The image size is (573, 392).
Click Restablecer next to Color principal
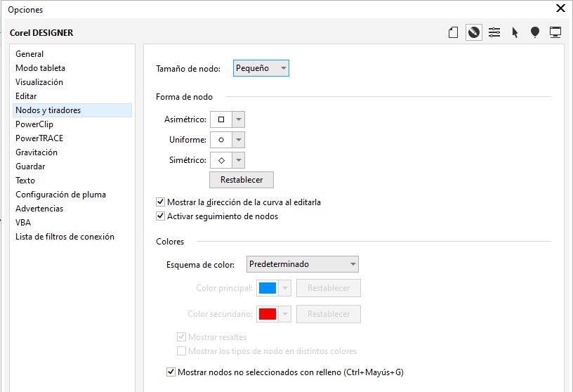(329, 288)
